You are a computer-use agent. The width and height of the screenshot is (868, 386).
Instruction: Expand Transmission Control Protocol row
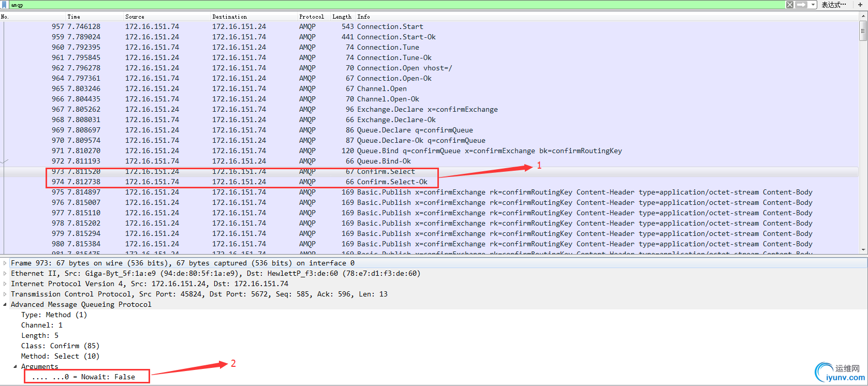[5, 294]
